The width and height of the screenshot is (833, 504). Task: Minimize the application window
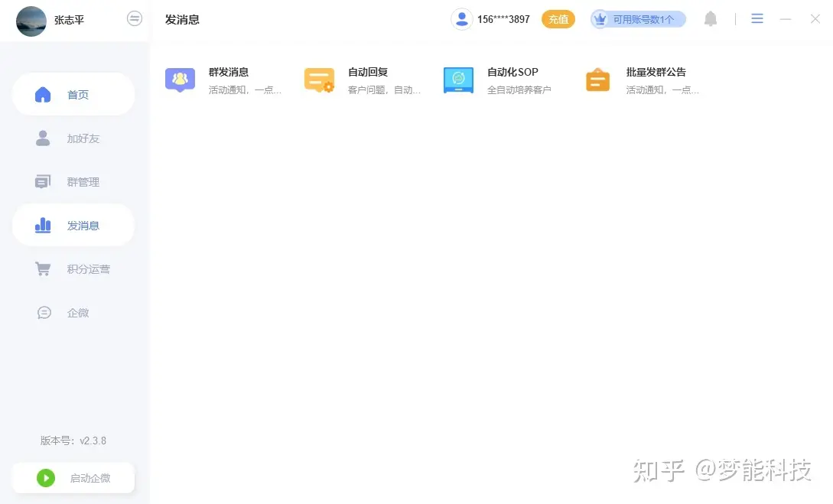[786, 19]
